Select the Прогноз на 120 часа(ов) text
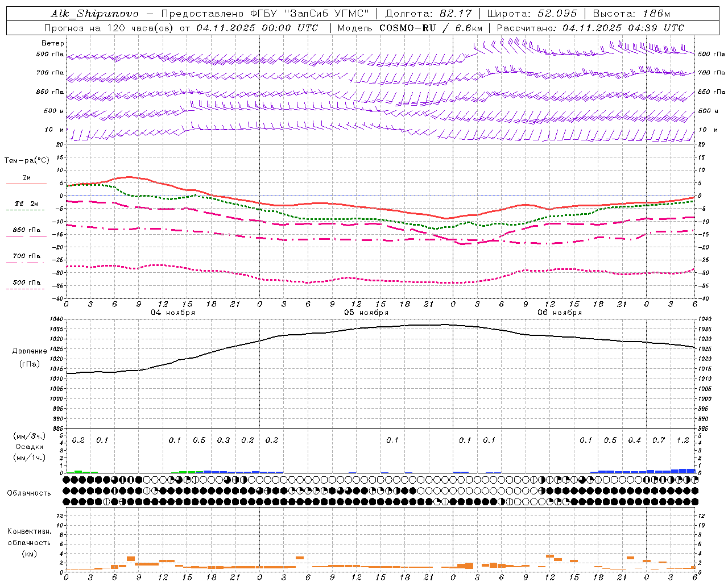 click(x=110, y=28)
